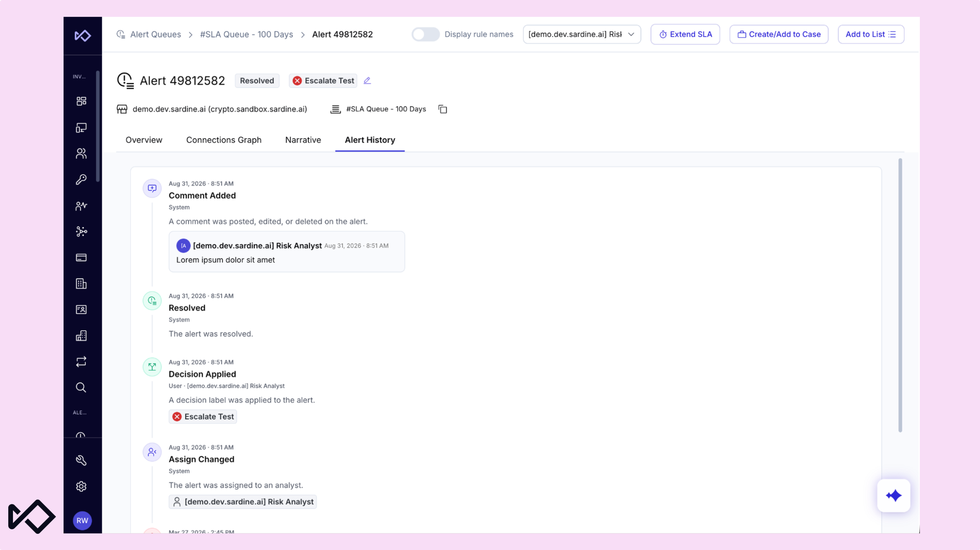Go to #SLA Queue - 100 Days breadcrumb
980x550 pixels.
247,34
